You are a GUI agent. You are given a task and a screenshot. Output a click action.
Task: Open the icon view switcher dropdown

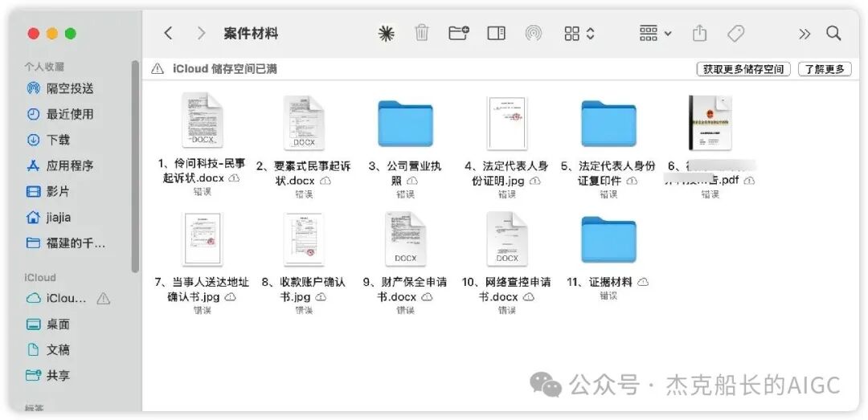(579, 34)
